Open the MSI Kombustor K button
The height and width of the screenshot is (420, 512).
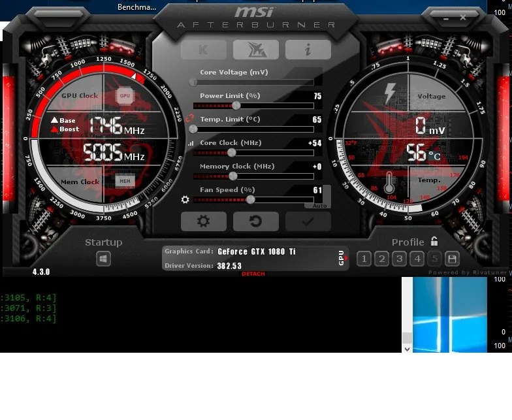pos(204,50)
